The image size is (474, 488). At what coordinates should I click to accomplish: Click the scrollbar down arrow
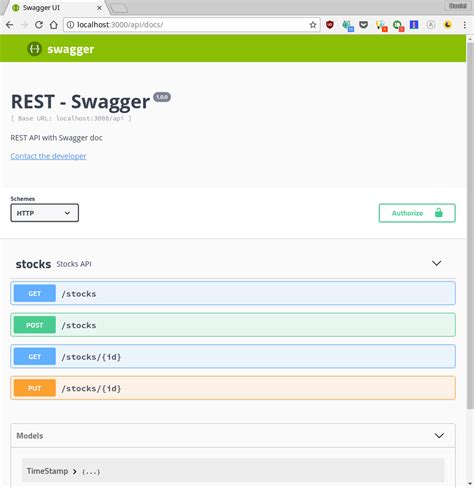click(x=470, y=483)
